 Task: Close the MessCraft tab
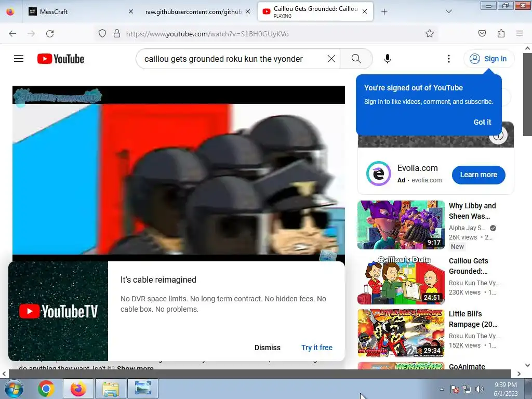(130, 11)
